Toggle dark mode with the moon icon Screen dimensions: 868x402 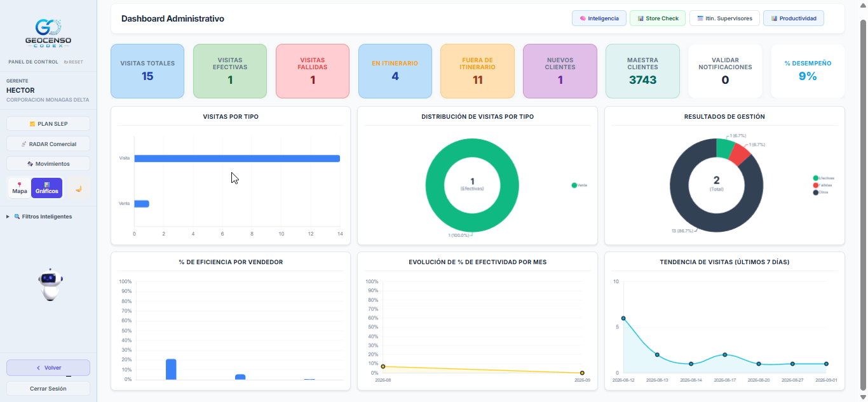tap(79, 188)
